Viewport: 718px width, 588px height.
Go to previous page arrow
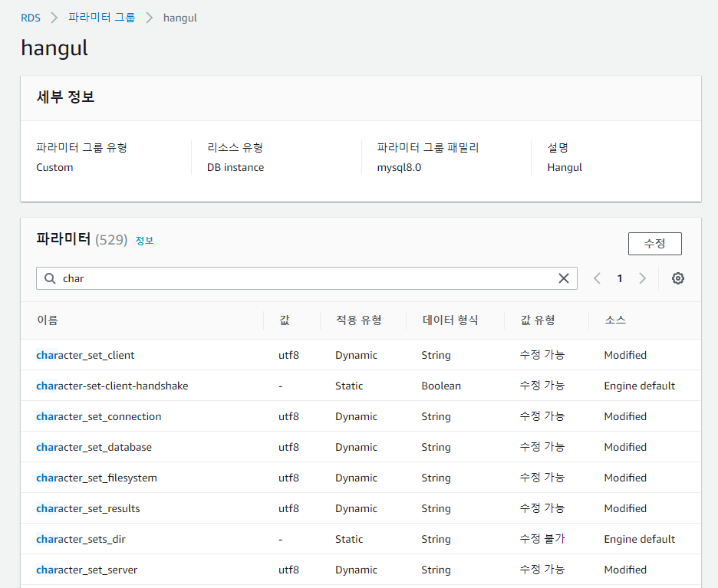pyautogui.click(x=597, y=278)
